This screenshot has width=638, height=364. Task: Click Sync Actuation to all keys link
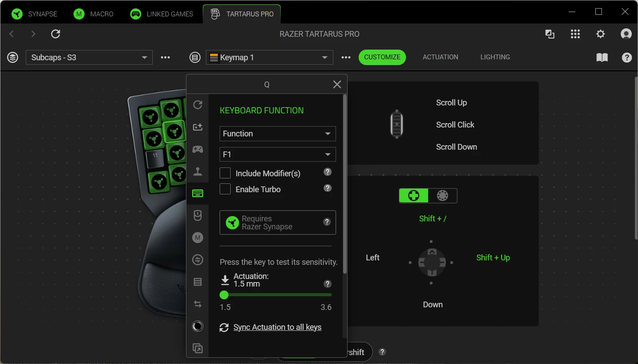[277, 327]
